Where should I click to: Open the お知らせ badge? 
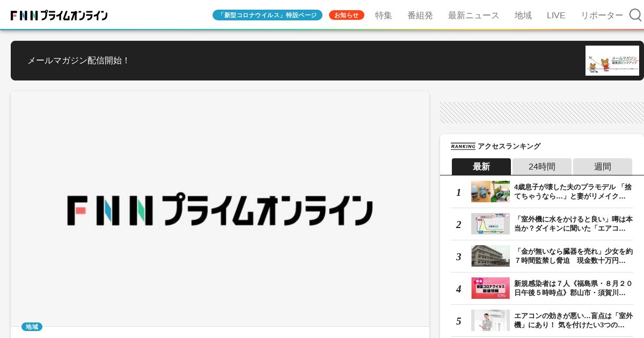(x=347, y=15)
